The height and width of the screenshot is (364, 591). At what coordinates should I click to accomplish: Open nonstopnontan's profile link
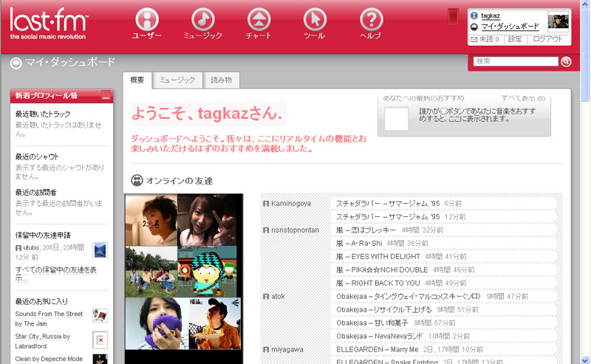295,230
